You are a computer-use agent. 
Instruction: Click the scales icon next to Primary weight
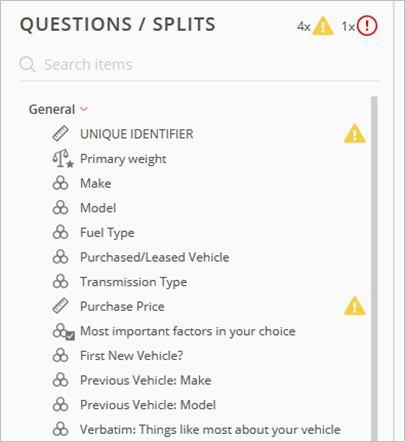pos(63,159)
